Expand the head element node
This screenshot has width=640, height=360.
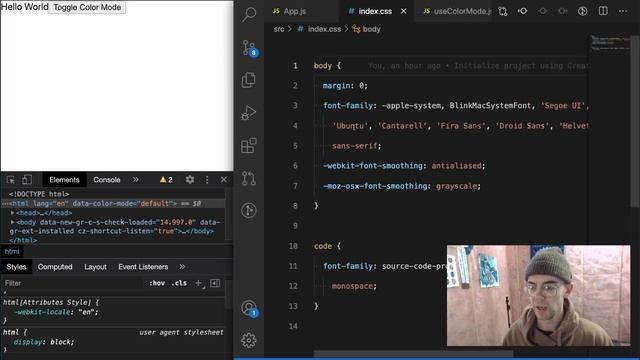tap(13, 213)
